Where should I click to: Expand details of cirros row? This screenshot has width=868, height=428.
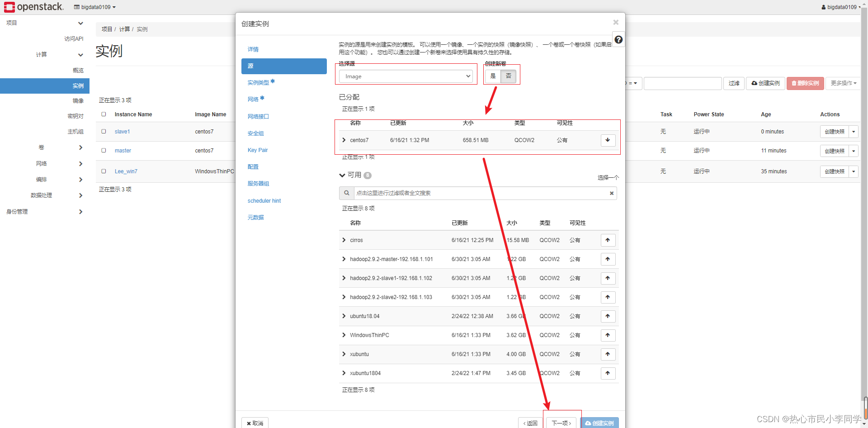(x=344, y=240)
